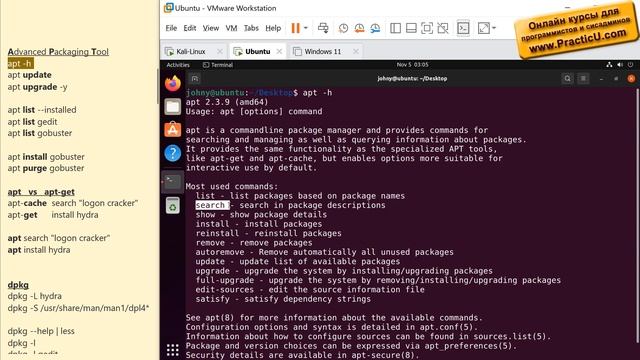Close the Kali-Linux tab
This screenshot has width=640, height=360.
220,51
